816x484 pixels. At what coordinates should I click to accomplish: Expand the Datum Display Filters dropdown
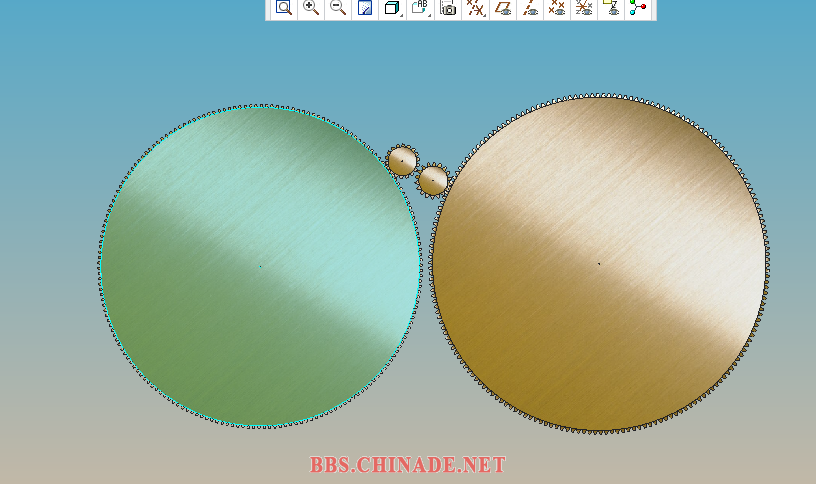[476, 8]
